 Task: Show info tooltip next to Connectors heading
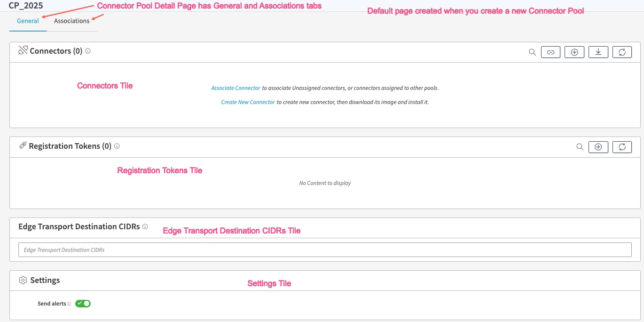coord(88,51)
